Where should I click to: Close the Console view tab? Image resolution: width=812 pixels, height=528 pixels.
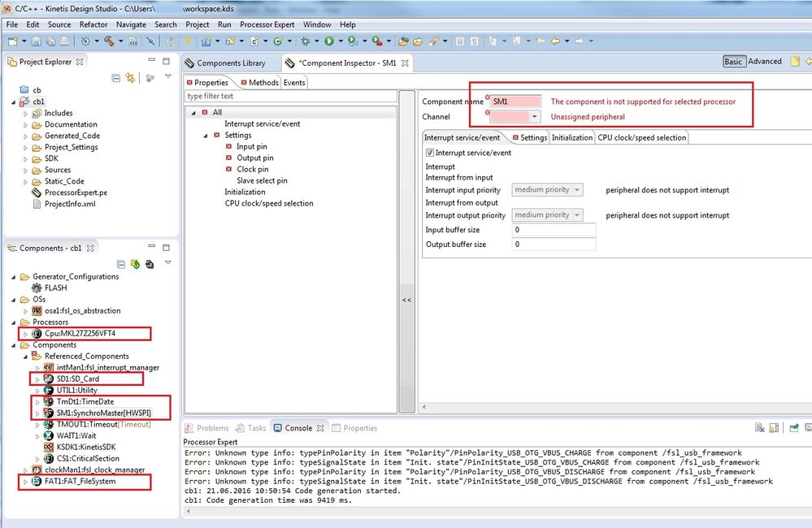[320, 428]
